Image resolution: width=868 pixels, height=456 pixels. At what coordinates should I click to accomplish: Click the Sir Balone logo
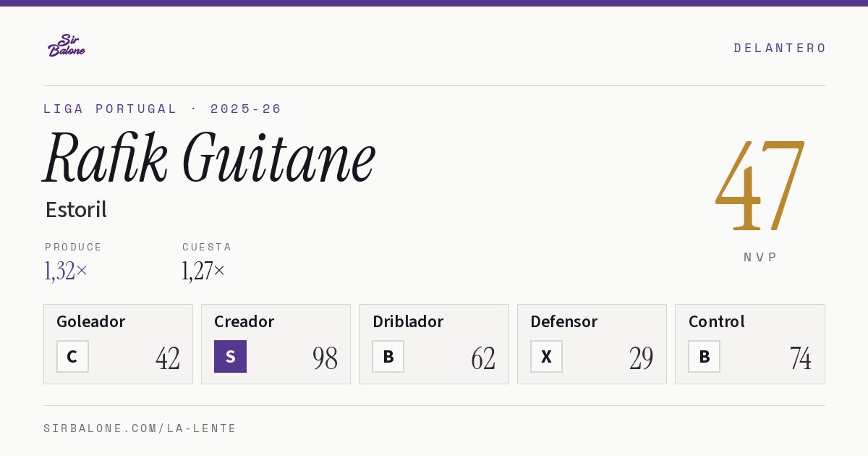click(x=67, y=46)
